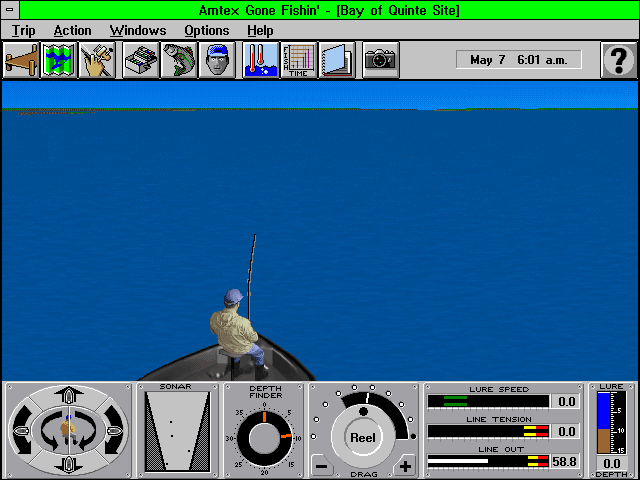Viewport: 640px width, 480px height.
Task: Open the window system menu box
Action: tap(10, 10)
